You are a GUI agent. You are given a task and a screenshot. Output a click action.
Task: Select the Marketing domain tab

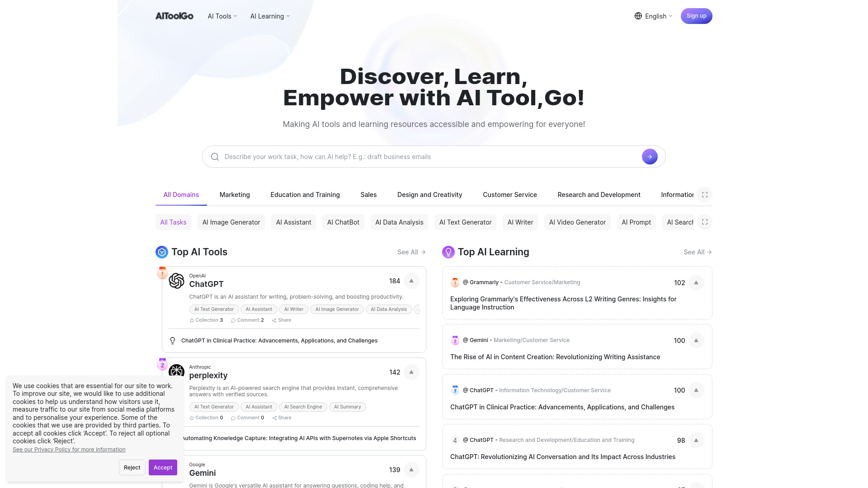coord(235,194)
